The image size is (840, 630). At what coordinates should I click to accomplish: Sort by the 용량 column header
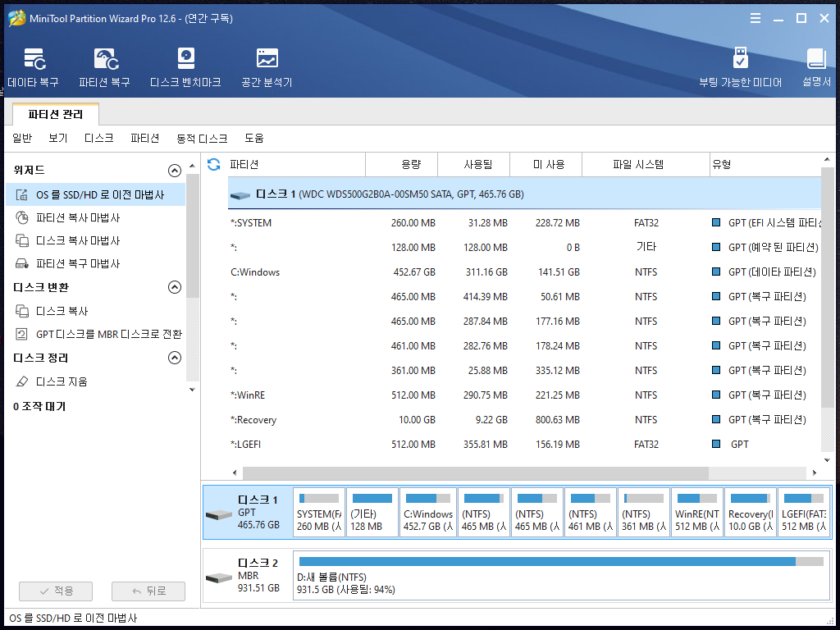[402, 164]
